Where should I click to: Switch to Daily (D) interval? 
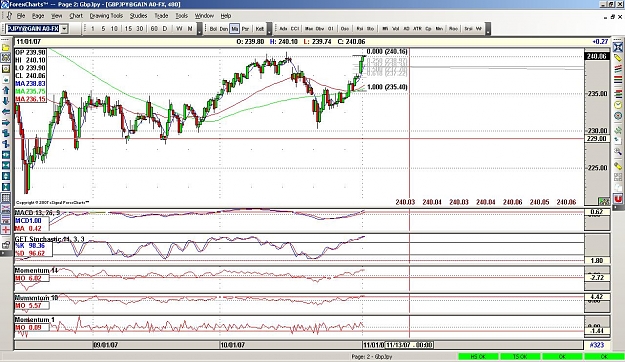[x=165, y=29]
